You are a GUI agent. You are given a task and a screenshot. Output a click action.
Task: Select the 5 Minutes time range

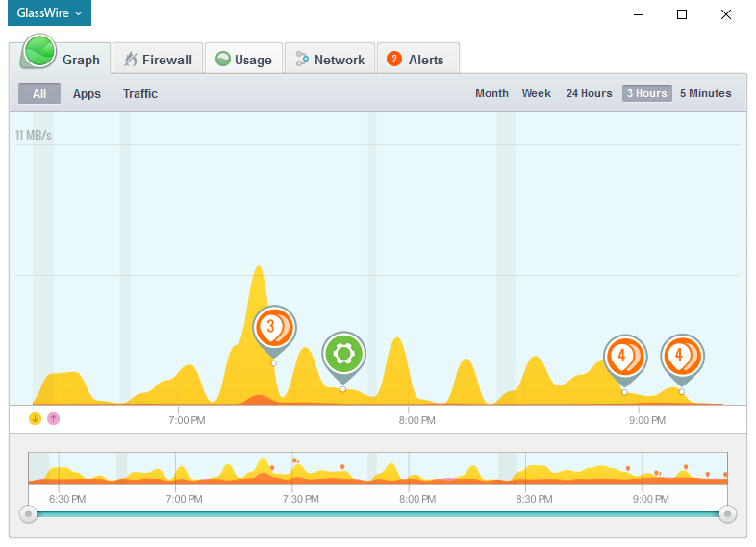point(705,94)
